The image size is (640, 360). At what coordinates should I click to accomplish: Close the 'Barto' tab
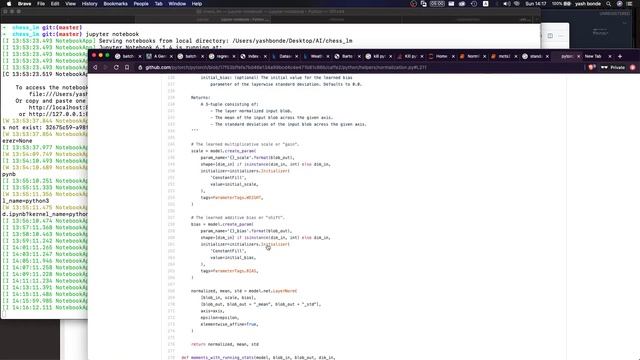359,56
